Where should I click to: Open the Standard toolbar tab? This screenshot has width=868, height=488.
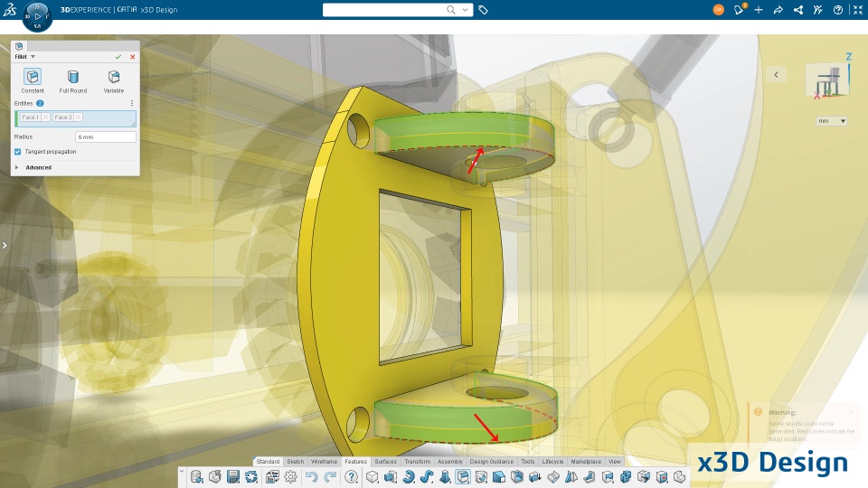pyautogui.click(x=268, y=462)
